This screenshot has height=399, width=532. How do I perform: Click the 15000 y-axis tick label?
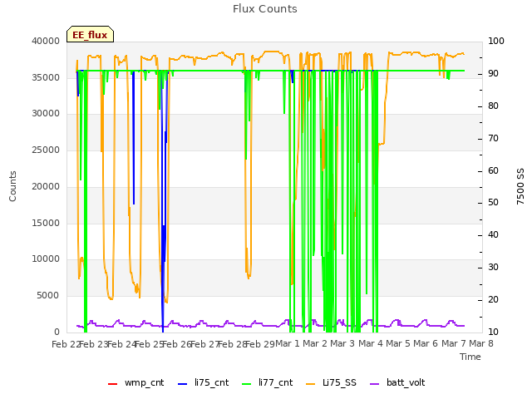[46, 224]
